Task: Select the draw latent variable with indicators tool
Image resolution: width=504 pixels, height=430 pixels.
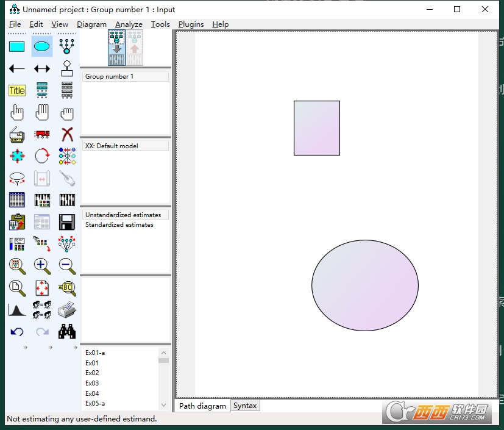Action: tap(67, 46)
